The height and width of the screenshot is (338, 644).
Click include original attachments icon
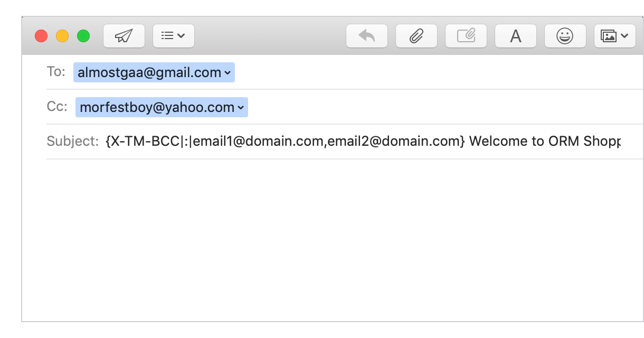click(x=466, y=36)
